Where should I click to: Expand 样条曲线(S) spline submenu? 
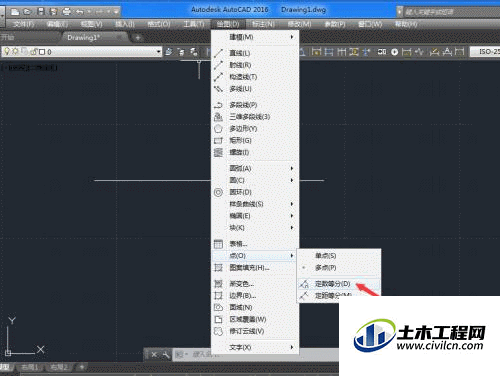tap(255, 204)
